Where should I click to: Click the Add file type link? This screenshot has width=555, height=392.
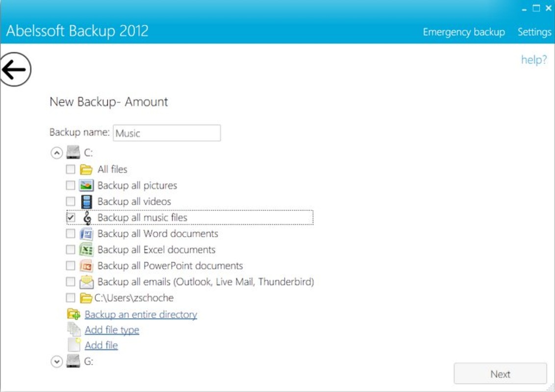tap(112, 330)
